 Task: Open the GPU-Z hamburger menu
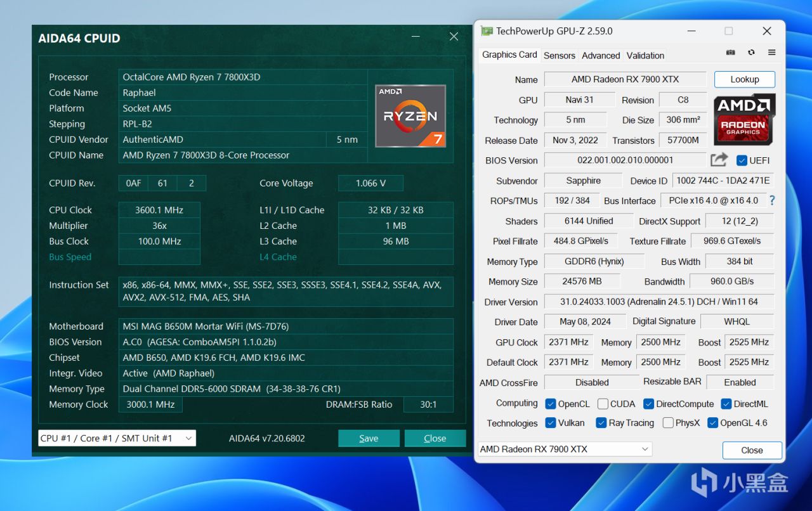[x=771, y=53]
